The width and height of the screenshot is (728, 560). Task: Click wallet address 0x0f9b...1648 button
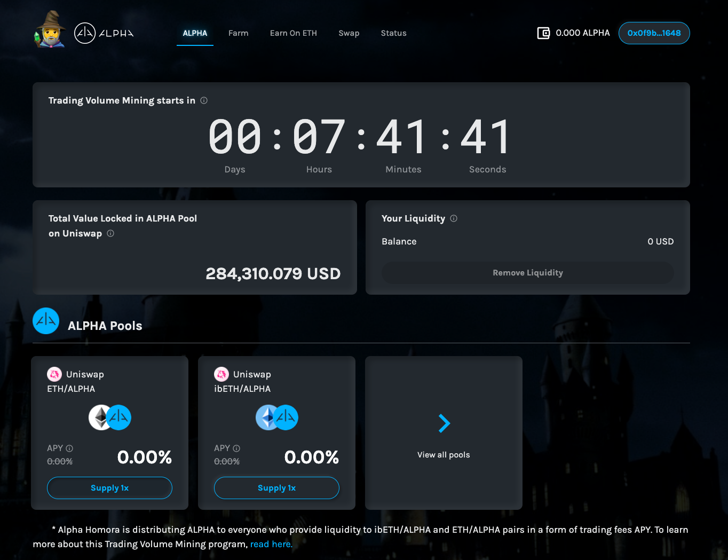(x=654, y=33)
